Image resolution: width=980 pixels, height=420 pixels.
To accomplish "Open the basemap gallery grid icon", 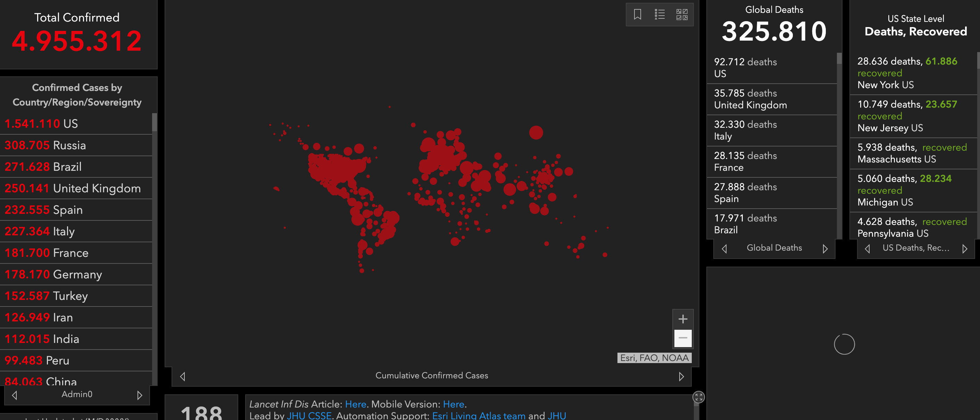I will (681, 15).
